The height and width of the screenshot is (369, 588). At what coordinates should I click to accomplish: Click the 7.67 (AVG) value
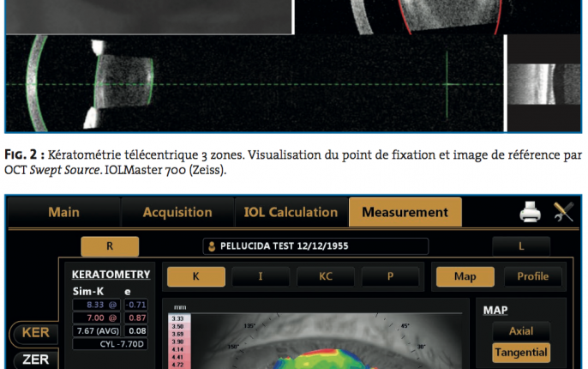96,331
